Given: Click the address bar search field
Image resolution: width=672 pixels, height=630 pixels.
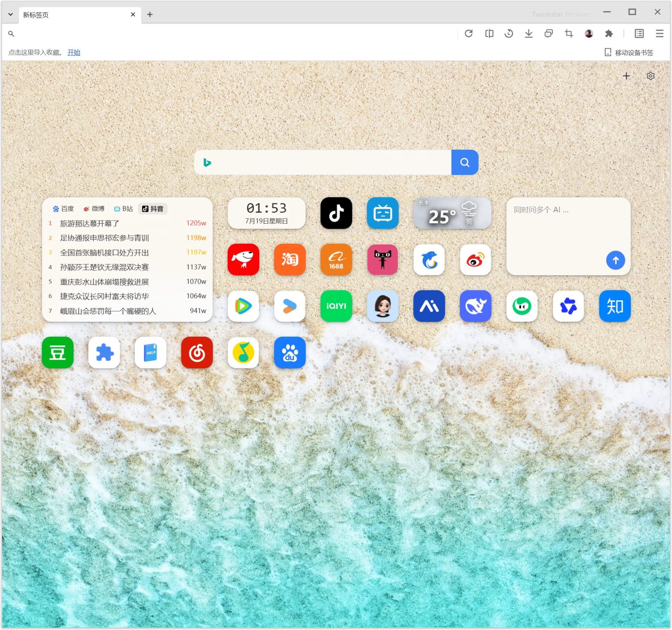Looking at the screenshot, I should [x=235, y=34].
